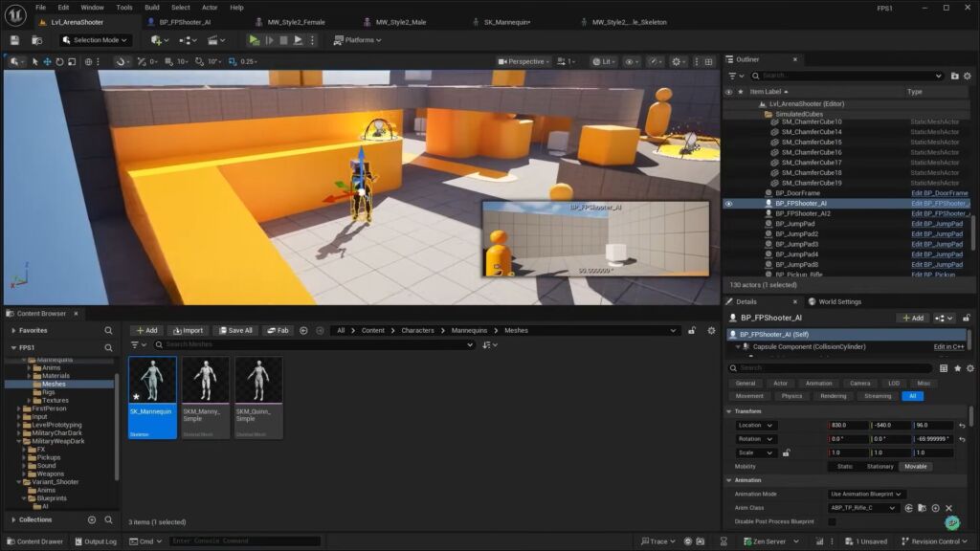This screenshot has width=980, height=551.
Task: Collapse the Transform section
Action: tap(729, 411)
